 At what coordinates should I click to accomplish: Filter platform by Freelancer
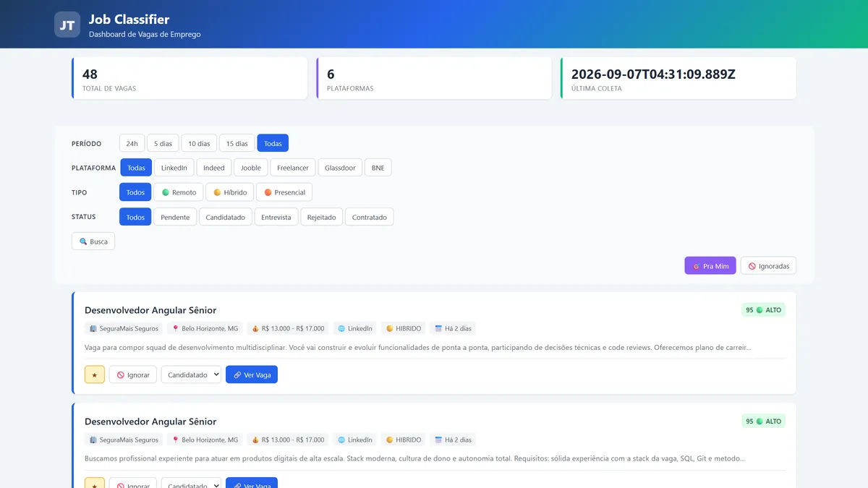tap(293, 168)
